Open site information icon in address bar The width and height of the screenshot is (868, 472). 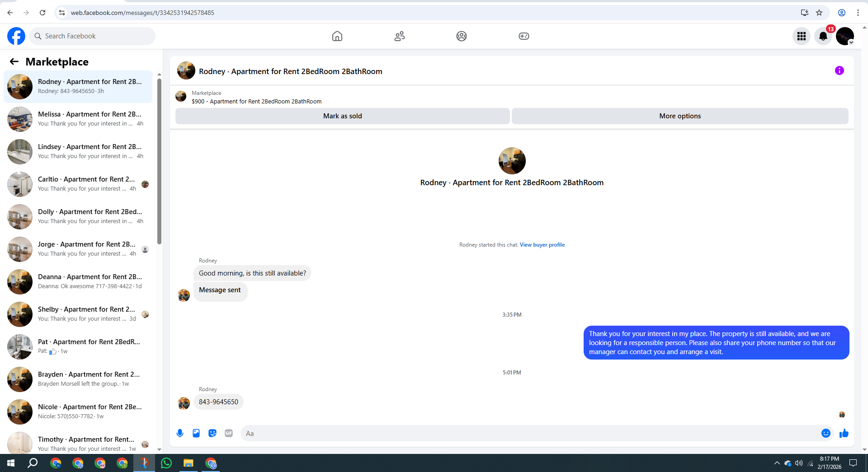click(62, 13)
